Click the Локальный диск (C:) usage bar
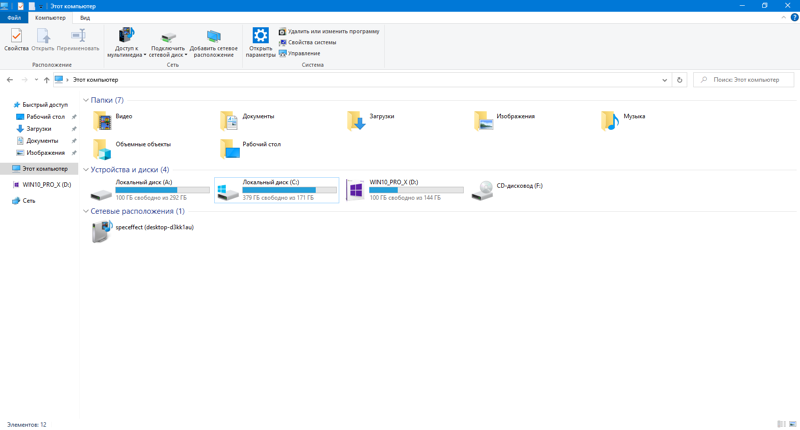Screen dimensions: 800x430 289,190
